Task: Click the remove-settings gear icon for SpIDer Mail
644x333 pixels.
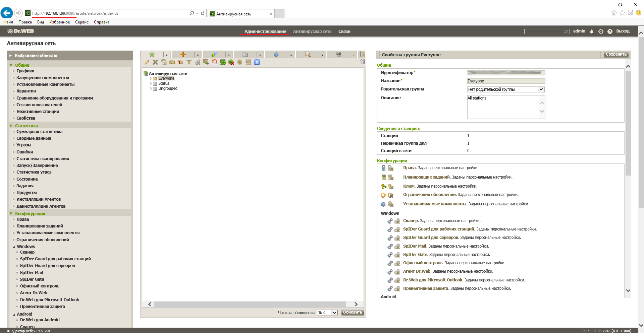Action: pyautogui.click(x=397, y=247)
